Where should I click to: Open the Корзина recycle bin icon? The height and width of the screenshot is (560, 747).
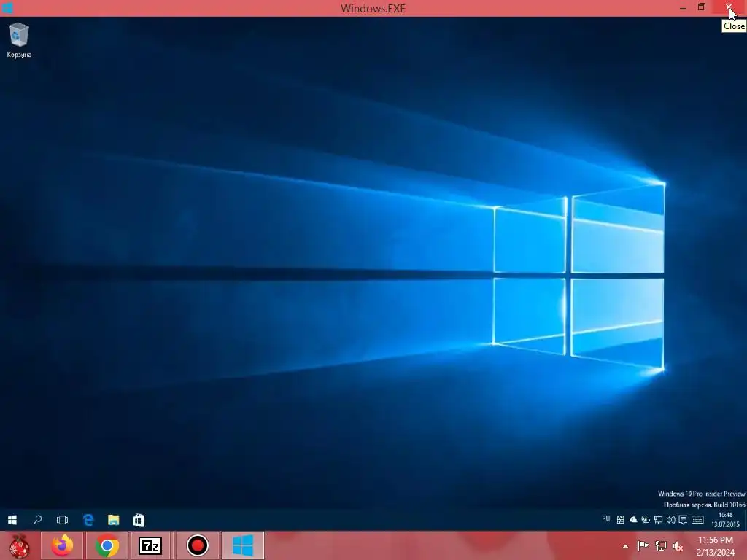[19, 41]
